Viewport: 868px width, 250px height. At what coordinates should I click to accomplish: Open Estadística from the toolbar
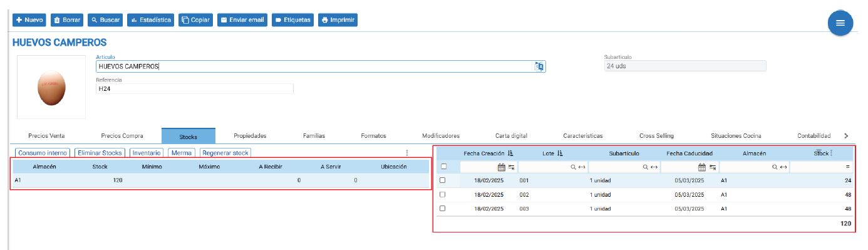(x=151, y=20)
